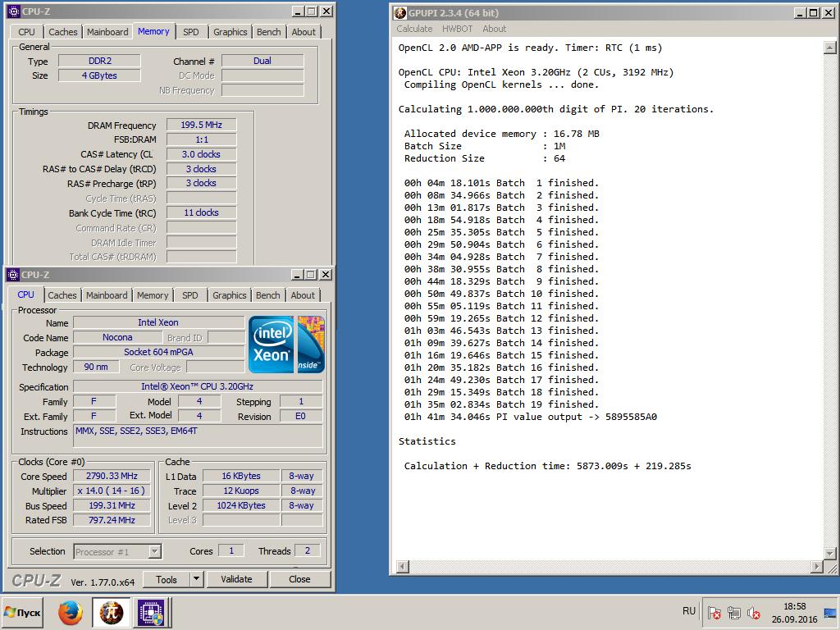Click the memory Size field 4 GBytes
Viewport: 840px width, 630px height.
coord(99,75)
